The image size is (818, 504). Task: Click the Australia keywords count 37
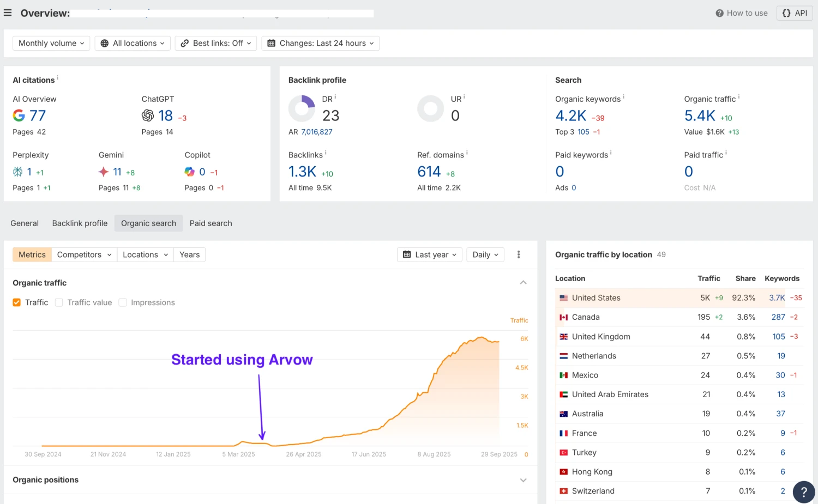tap(781, 414)
